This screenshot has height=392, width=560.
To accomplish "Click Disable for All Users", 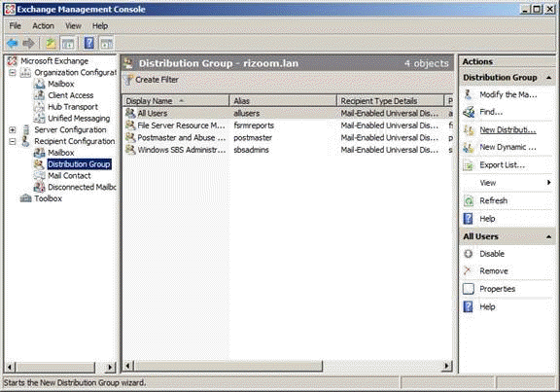I will (492, 254).
